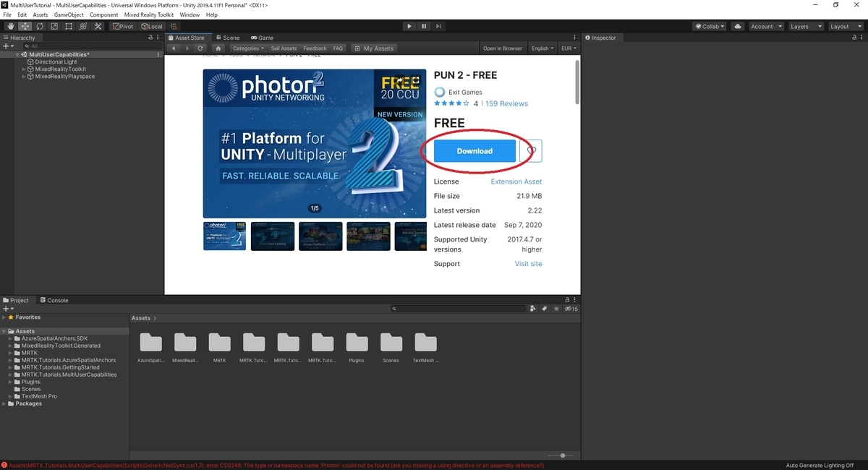Start Play mode
Image resolution: width=868 pixels, height=470 pixels.
tap(409, 26)
